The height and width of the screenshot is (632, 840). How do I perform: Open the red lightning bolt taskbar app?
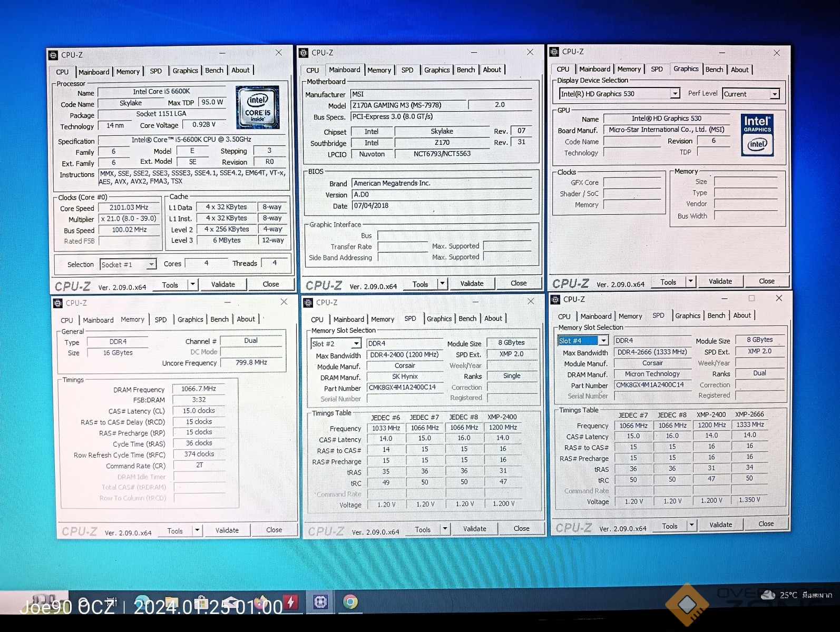tap(290, 602)
